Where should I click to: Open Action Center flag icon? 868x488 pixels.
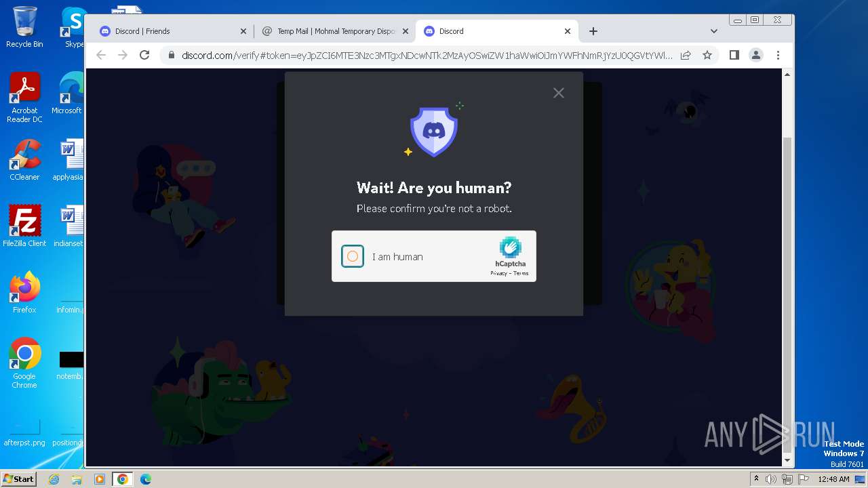(x=803, y=479)
